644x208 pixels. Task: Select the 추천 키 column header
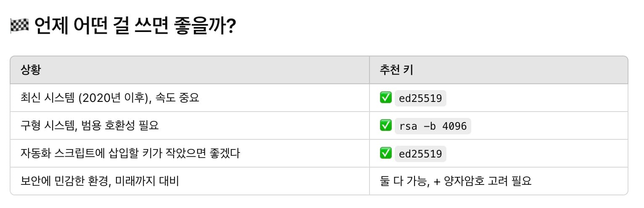tap(396, 70)
